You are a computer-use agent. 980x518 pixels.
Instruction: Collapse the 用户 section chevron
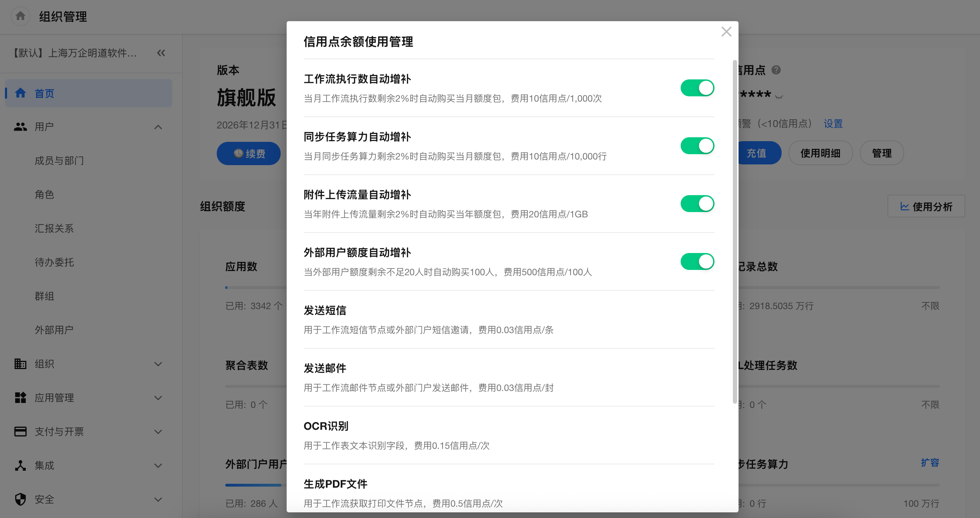point(158,127)
